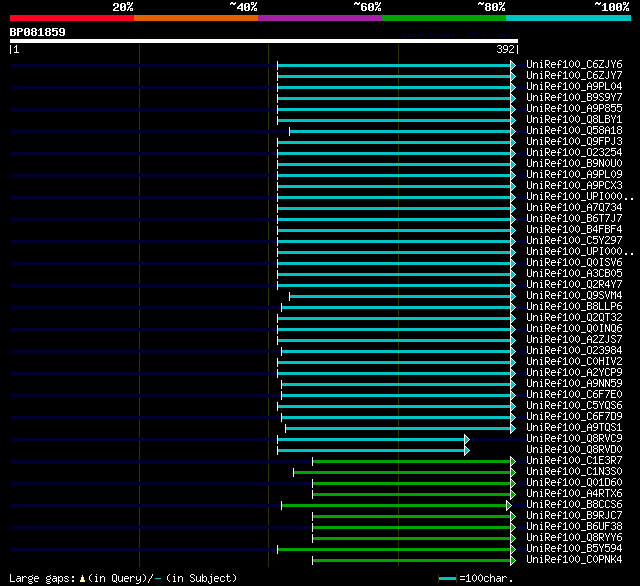Select the UniRef100_O23254 hit

click(574, 153)
